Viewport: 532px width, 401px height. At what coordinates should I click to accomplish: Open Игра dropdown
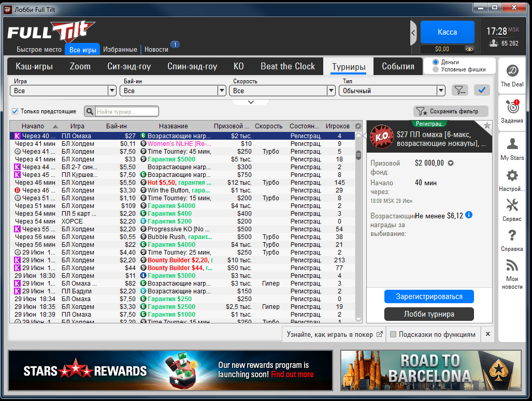[63, 91]
